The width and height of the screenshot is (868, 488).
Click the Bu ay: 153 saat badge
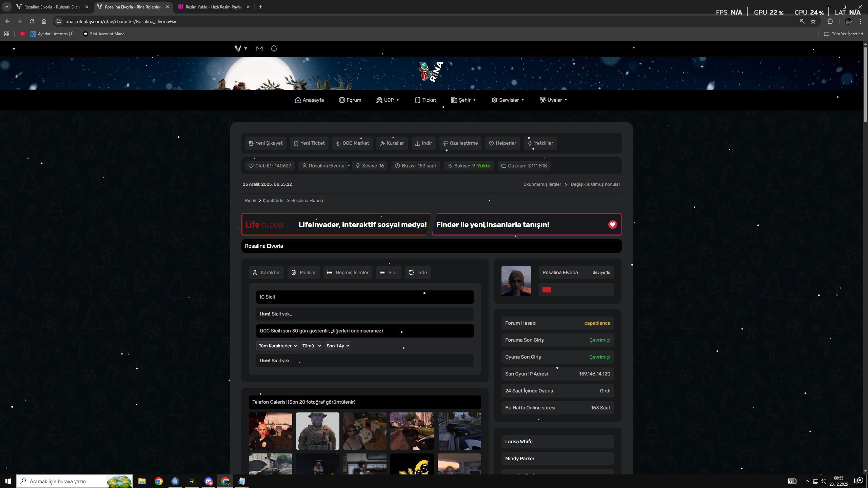[x=416, y=166]
